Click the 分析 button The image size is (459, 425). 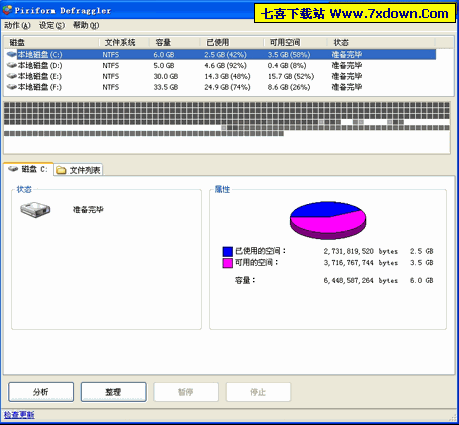point(41,392)
